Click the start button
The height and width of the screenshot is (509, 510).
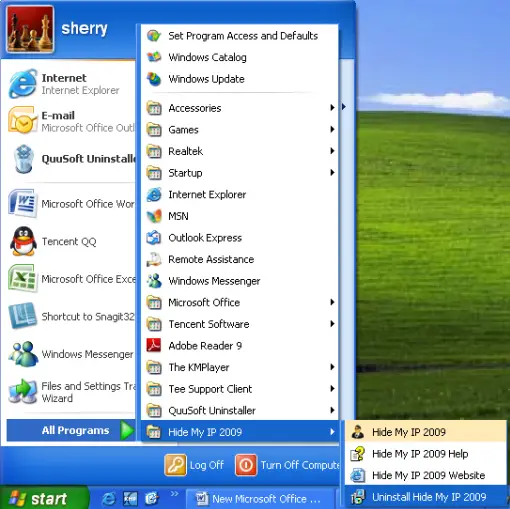coord(43,499)
